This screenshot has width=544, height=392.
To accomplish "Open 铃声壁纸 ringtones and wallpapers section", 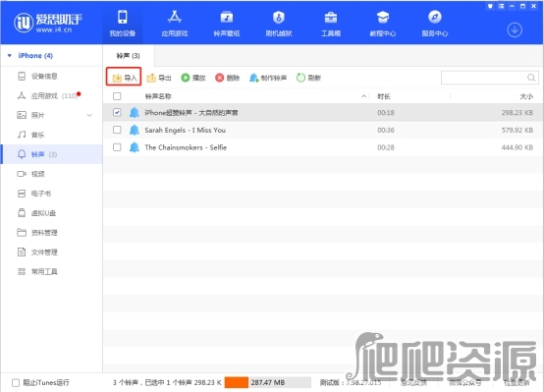I will coord(227,23).
